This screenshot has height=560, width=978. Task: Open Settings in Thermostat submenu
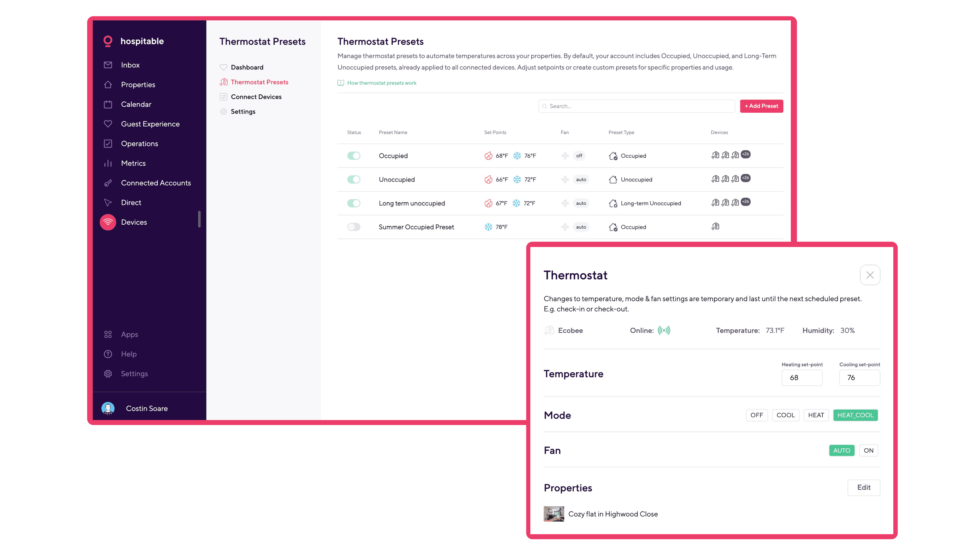[243, 112]
